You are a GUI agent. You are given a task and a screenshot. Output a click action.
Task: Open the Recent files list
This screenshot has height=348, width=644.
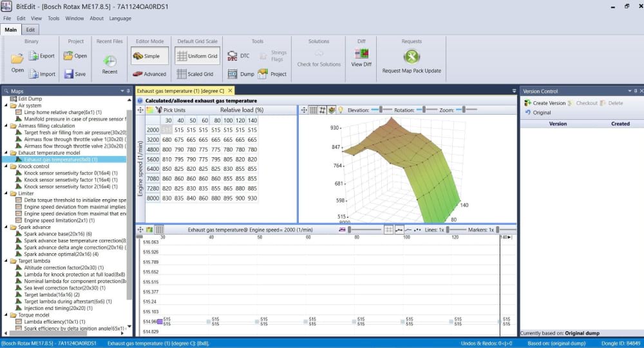click(x=109, y=62)
